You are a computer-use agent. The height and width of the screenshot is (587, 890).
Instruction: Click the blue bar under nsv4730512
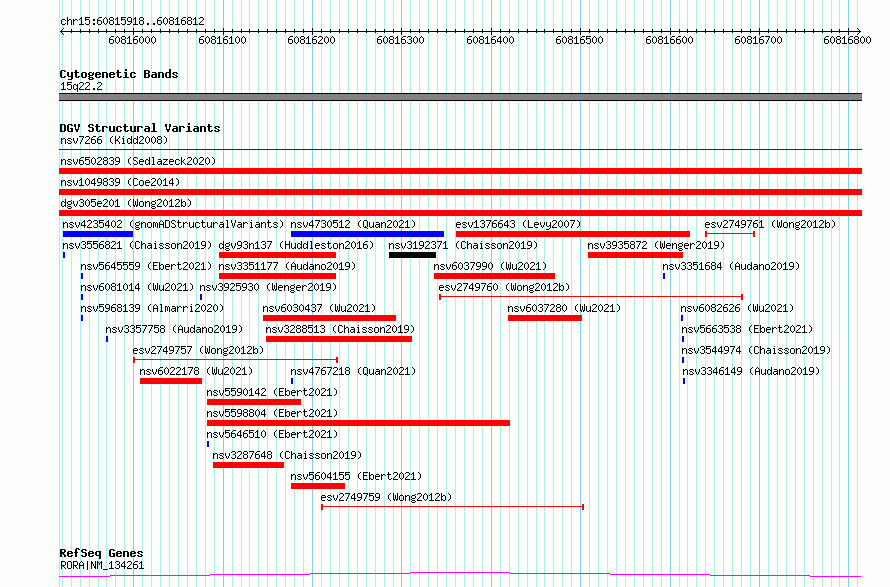tap(367, 234)
